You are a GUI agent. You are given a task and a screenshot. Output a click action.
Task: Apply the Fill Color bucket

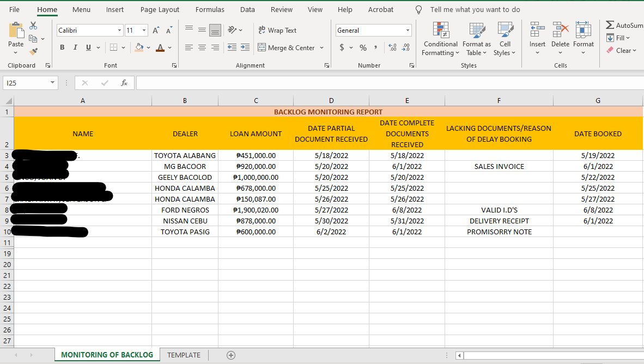coord(139,47)
